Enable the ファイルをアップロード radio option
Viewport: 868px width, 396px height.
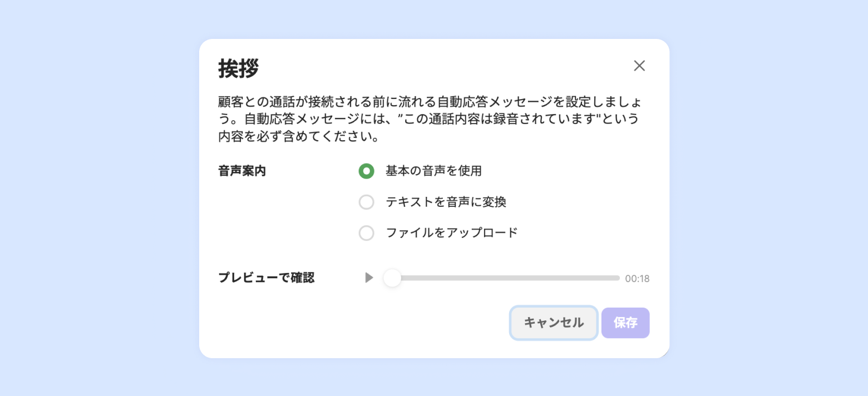[x=366, y=233]
